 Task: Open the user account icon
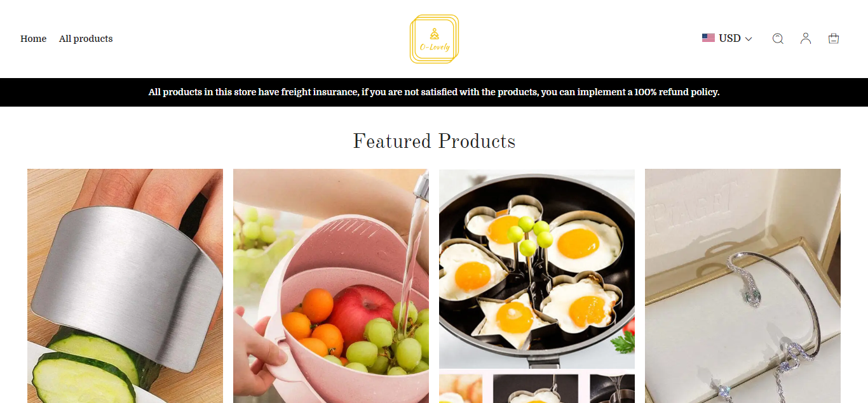(x=806, y=39)
